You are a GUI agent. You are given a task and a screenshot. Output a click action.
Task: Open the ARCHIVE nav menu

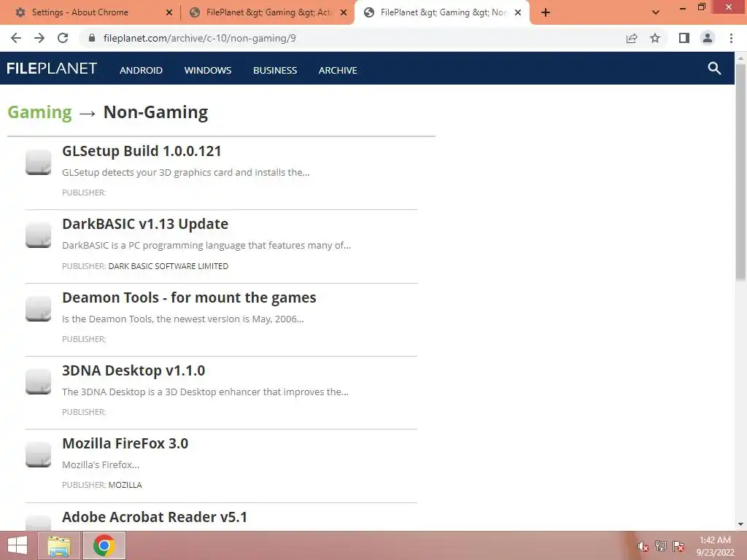338,70
